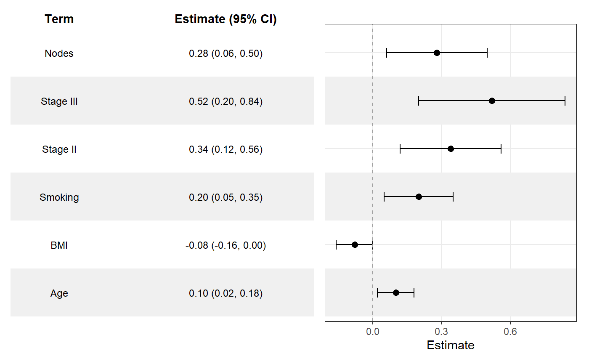The image size is (589, 364).
Task: Click the BMI estimate text -0.08 (-0.16, 0.00)
Action: (x=226, y=246)
